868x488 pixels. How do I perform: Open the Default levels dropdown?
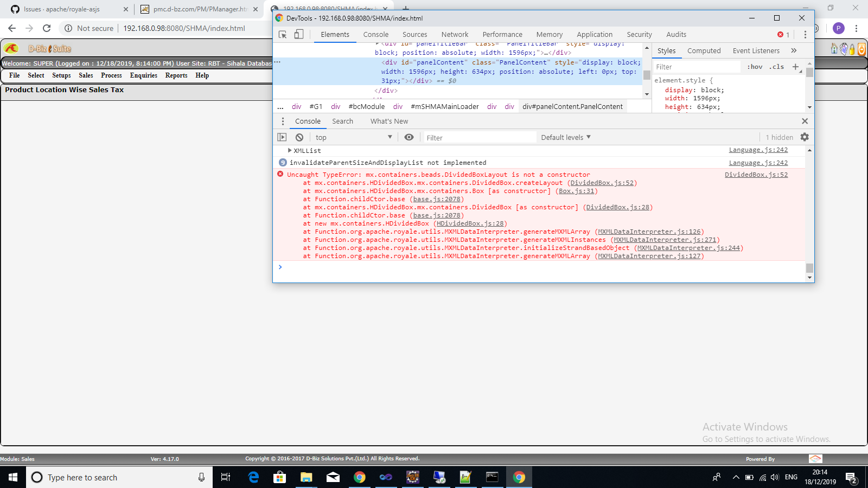coord(565,137)
